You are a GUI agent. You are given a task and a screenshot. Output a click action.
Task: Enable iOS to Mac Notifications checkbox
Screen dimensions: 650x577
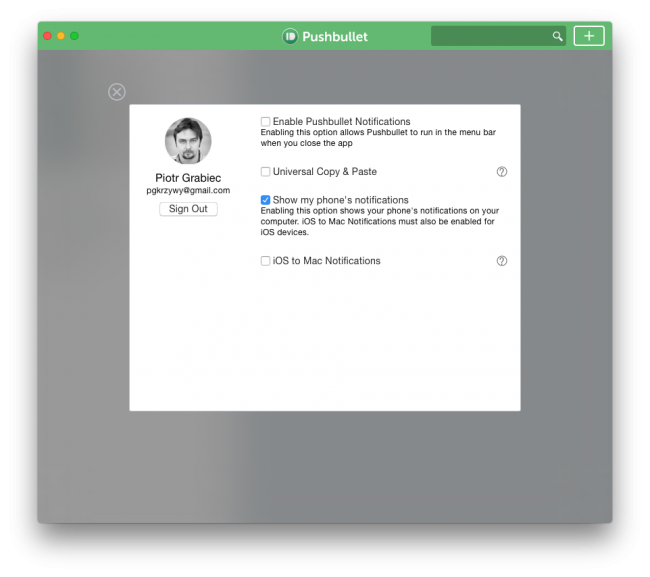pos(265,261)
